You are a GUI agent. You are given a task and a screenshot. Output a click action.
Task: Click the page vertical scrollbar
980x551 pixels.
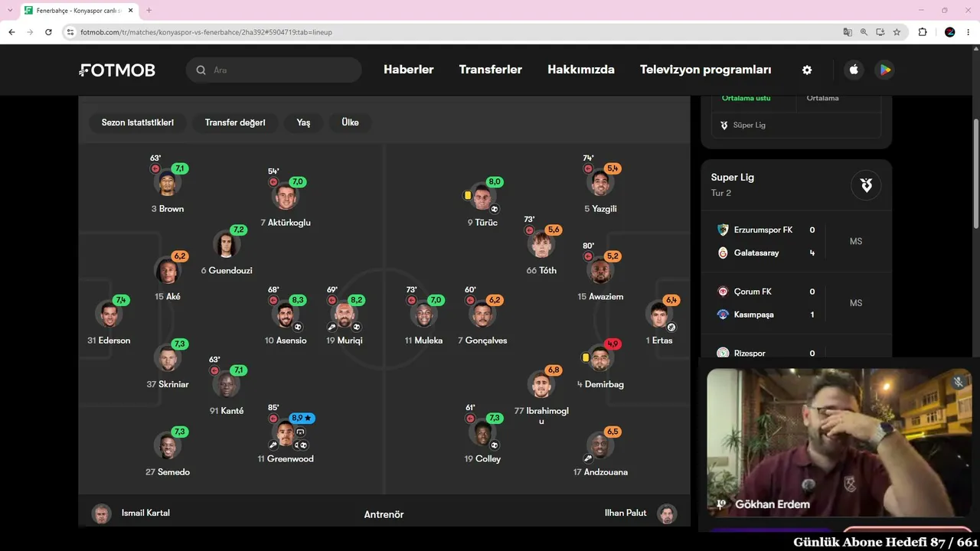[975, 174]
